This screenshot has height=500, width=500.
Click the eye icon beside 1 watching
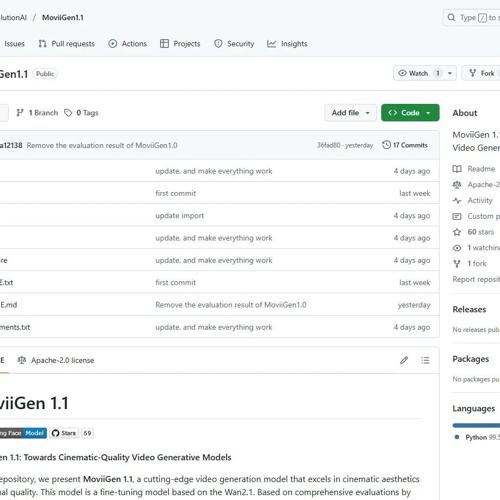[457, 248]
